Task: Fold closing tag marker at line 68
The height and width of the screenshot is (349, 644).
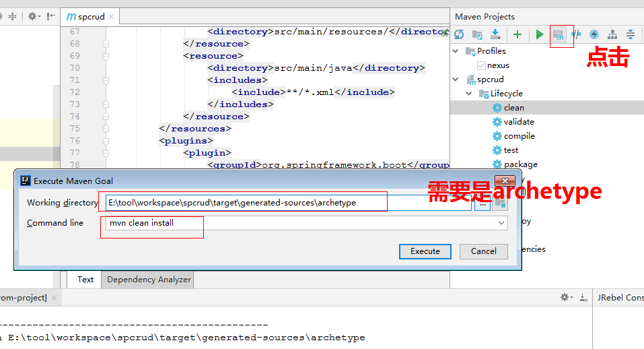Action: [106, 44]
